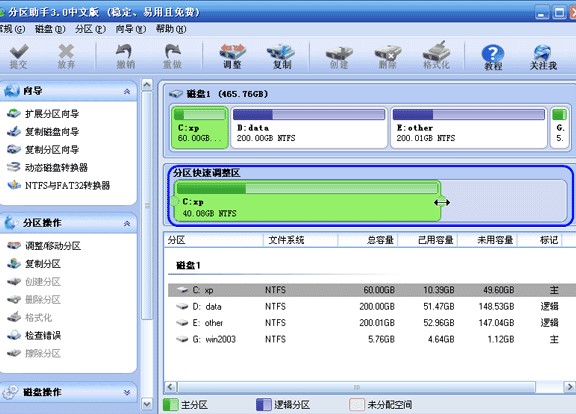Click the C: xp resize handle arrow
This screenshot has width=576, height=414.
(x=442, y=202)
